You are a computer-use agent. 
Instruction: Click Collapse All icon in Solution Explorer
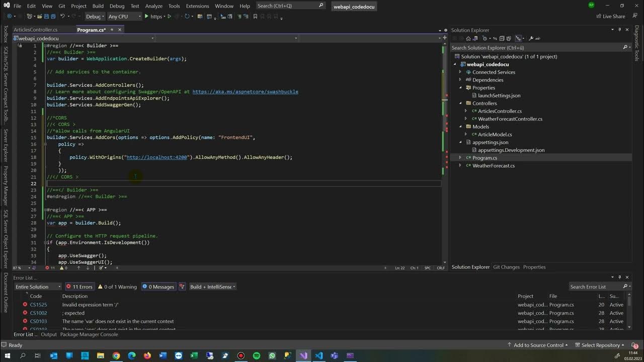[502, 38]
